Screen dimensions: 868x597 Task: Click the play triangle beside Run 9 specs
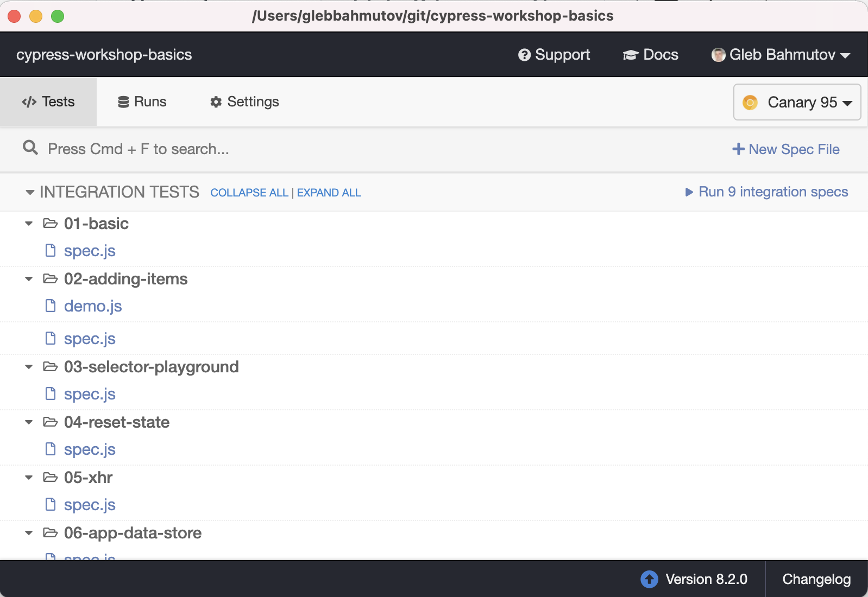[x=689, y=192]
